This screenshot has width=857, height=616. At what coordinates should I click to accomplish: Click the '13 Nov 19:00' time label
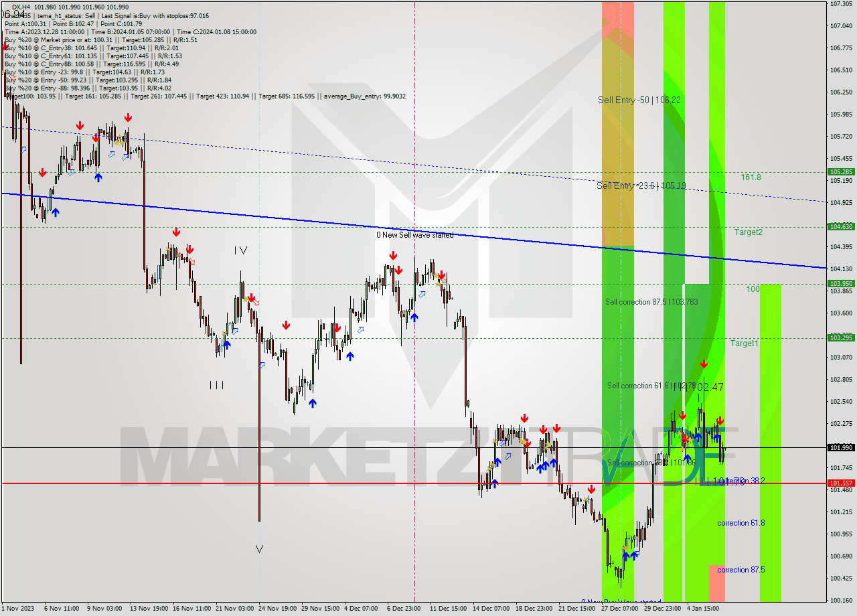(149, 609)
